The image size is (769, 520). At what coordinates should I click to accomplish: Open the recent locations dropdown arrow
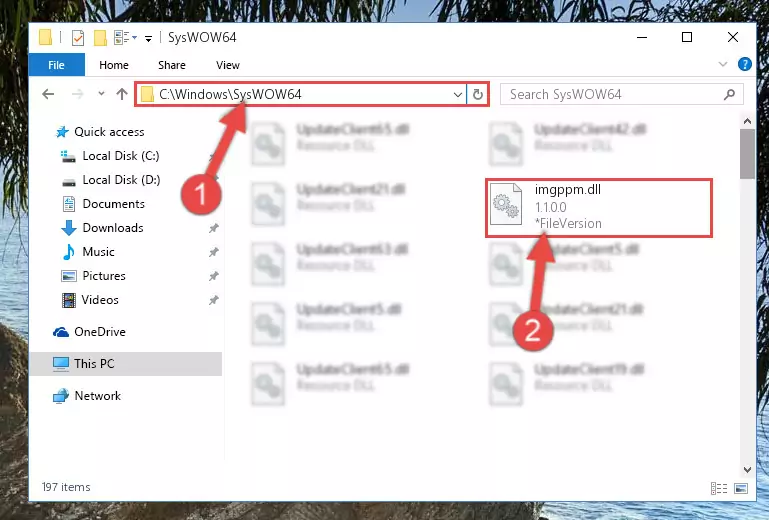pyautogui.click(x=101, y=93)
